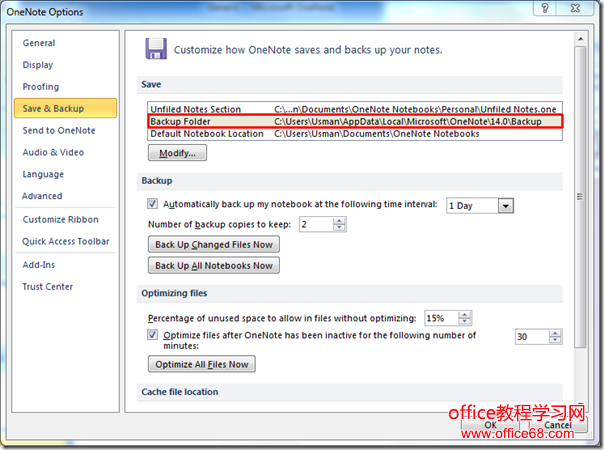The width and height of the screenshot is (604, 450).
Task: Open Proofing settings
Action: tap(41, 87)
